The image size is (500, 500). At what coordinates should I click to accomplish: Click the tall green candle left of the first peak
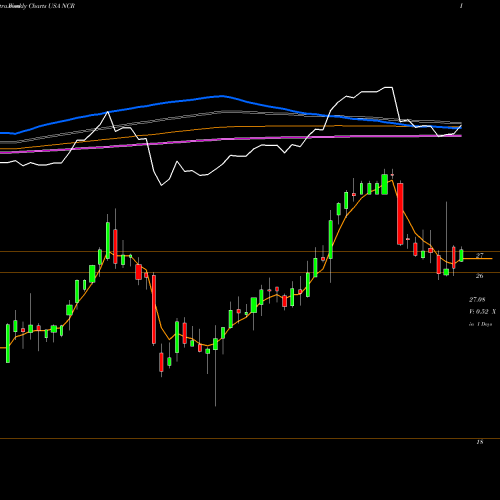click(x=108, y=240)
